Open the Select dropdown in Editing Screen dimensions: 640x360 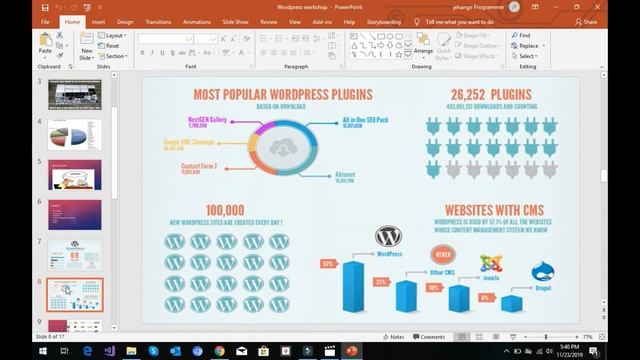(525, 56)
